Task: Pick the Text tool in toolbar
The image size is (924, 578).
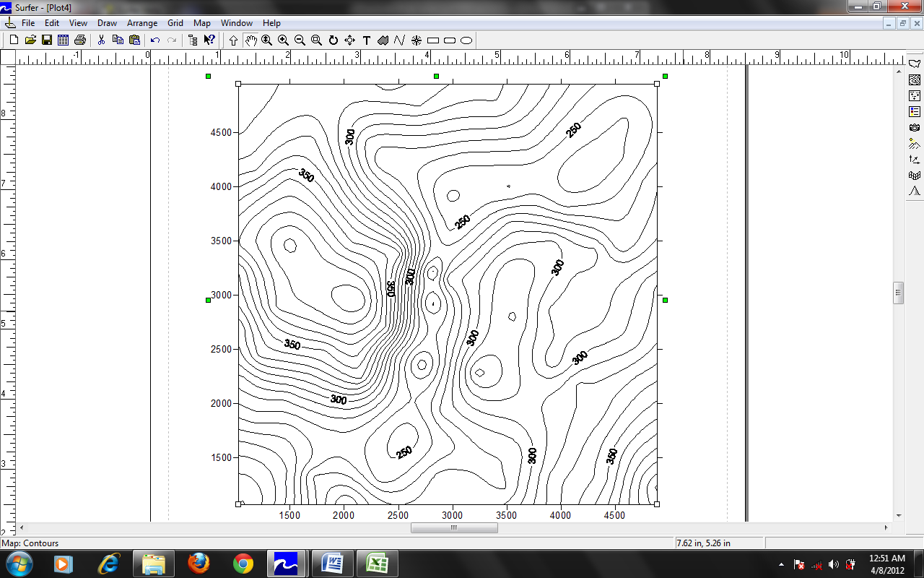Action: click(367, 40)
